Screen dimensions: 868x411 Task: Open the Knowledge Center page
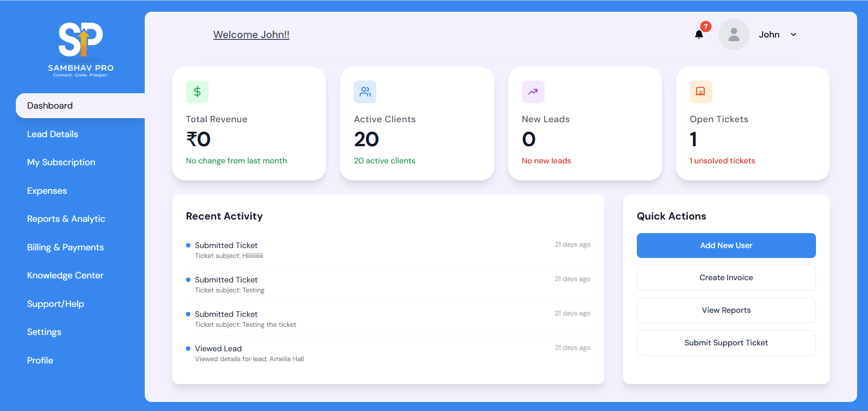point(65,275)
